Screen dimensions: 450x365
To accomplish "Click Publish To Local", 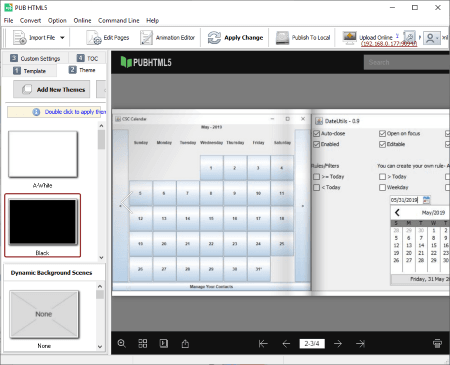I will coord(303,38).
